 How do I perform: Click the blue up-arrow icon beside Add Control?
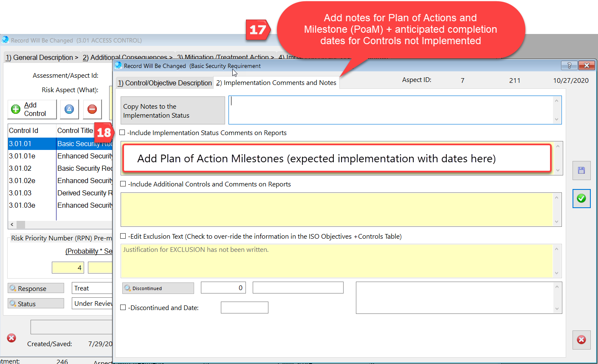point(69,110)
